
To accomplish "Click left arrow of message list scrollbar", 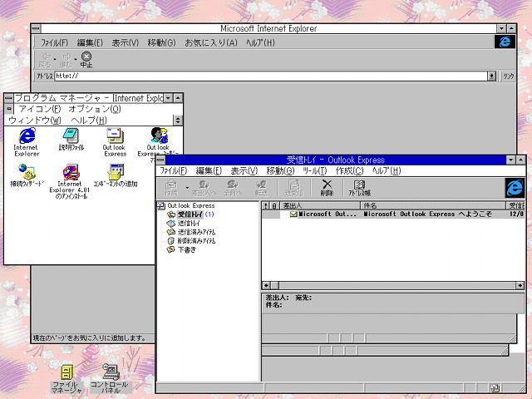I will pyautogui.click(x=266, y=285).
